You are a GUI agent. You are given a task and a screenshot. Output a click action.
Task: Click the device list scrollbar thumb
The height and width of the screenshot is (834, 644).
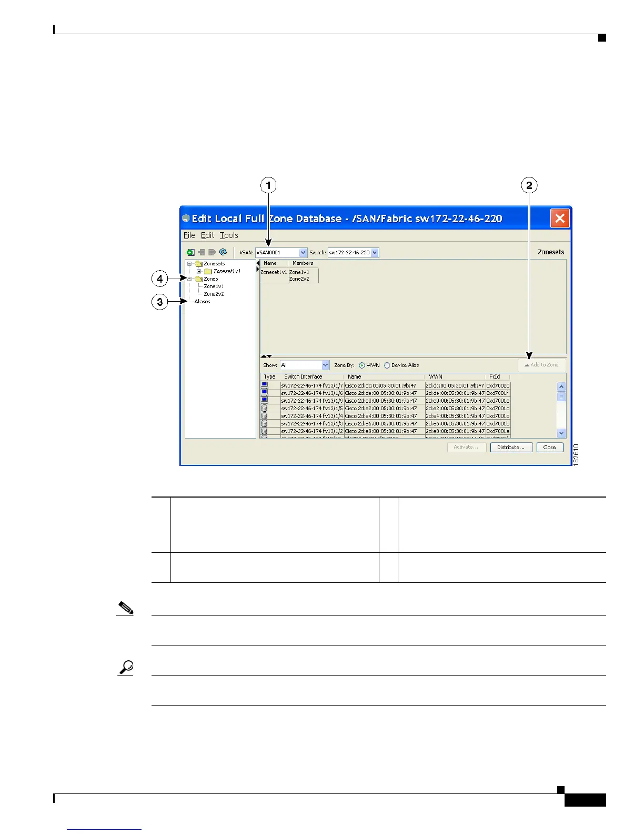click(x=561, y=397)
